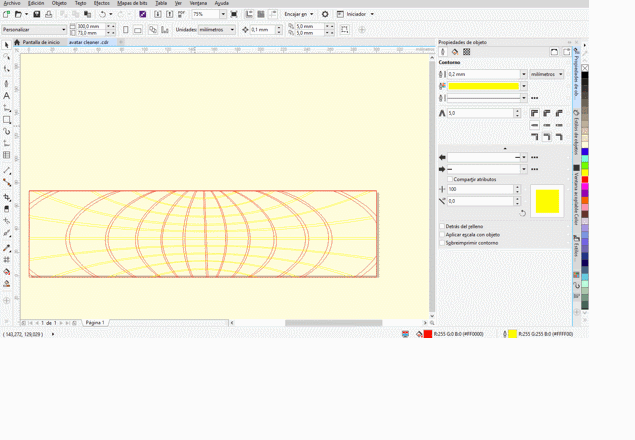Expand the zoom level 75% dropdown

point(223,15)
